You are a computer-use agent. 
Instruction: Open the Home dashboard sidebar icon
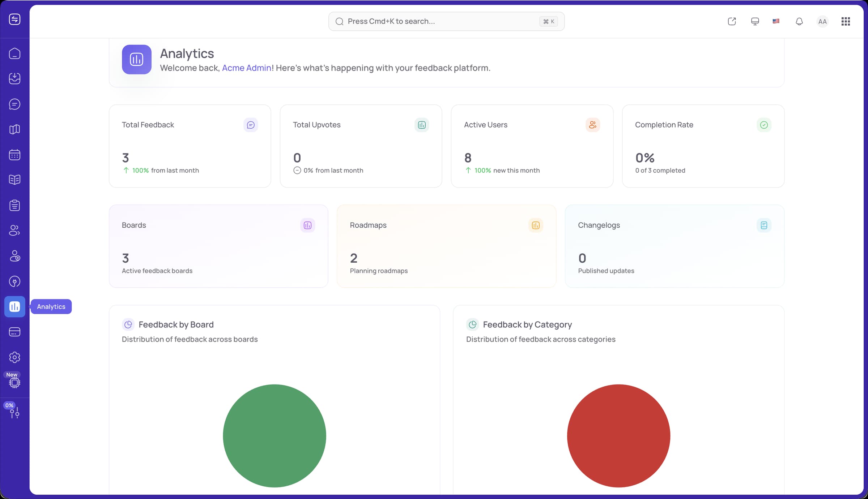click(x=14, y=53)
